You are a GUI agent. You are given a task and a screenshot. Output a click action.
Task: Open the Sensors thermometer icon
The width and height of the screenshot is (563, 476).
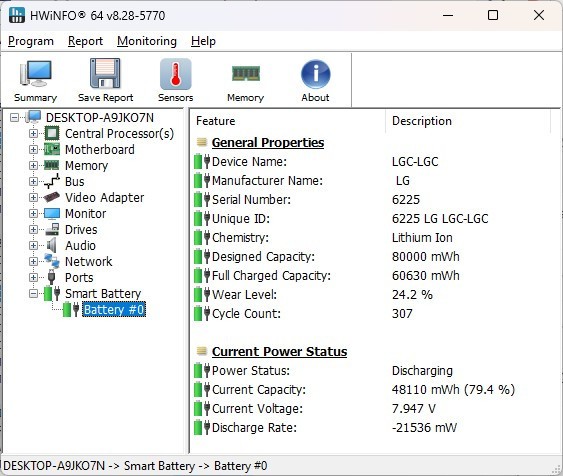pos(176,74)
